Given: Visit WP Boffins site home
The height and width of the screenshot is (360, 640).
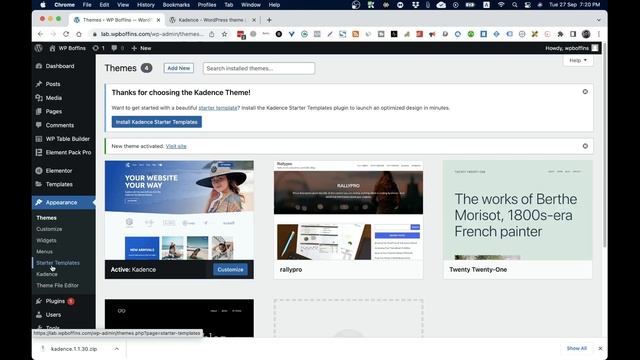Looking at the screenshot, I should 67,48.
